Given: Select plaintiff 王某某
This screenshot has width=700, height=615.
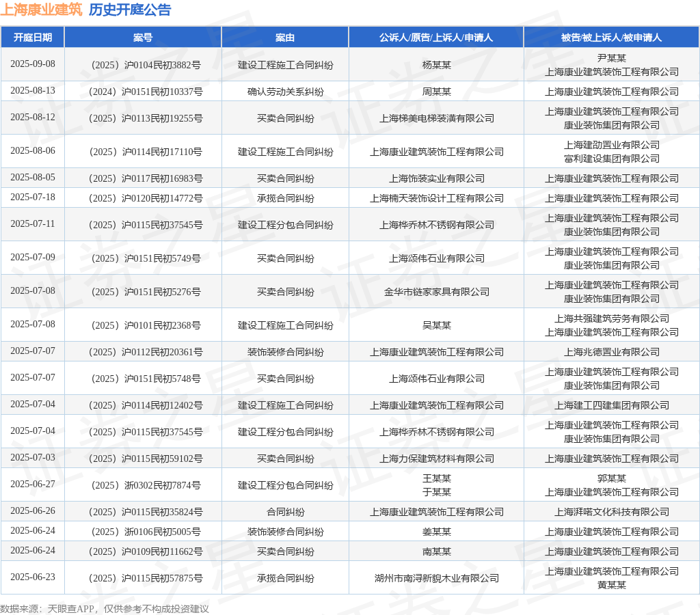Looking at the screenshot, I should point(437,478).
